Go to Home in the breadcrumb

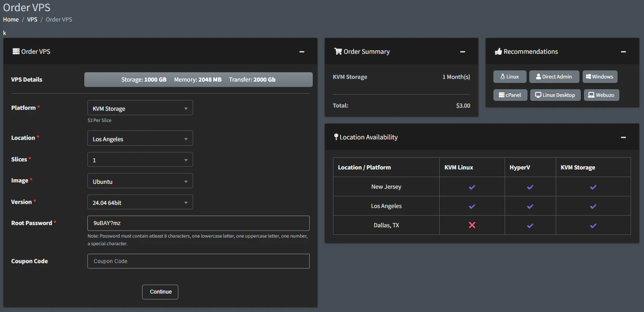click(11, 20)
